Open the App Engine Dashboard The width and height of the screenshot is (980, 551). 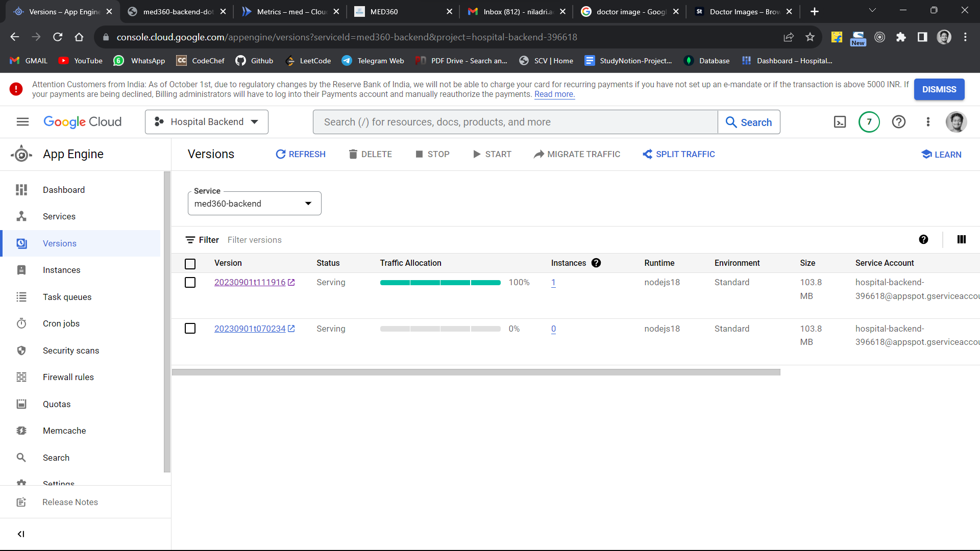pos(63,189)
